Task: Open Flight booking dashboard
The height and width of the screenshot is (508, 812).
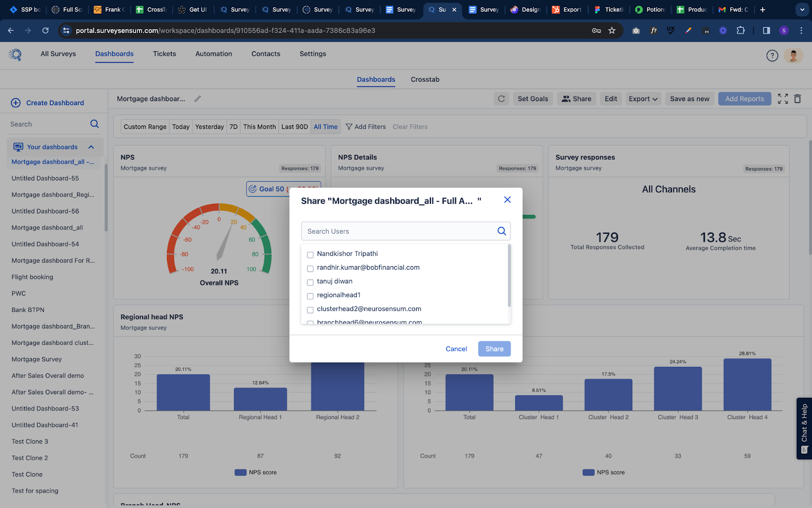Action: pyautogui.click(x=32, y=277)
